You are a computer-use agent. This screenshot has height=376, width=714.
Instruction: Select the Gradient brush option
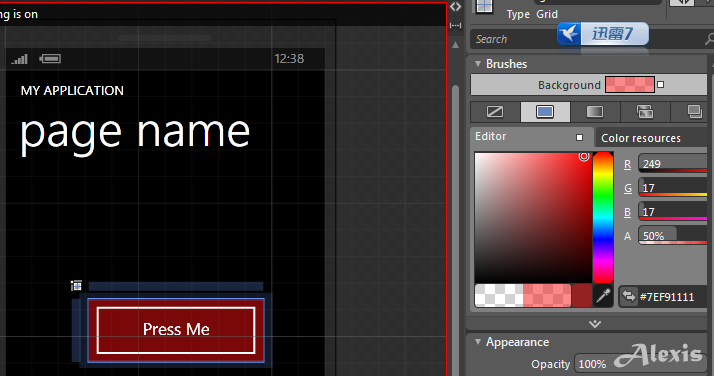click(595, 112)
